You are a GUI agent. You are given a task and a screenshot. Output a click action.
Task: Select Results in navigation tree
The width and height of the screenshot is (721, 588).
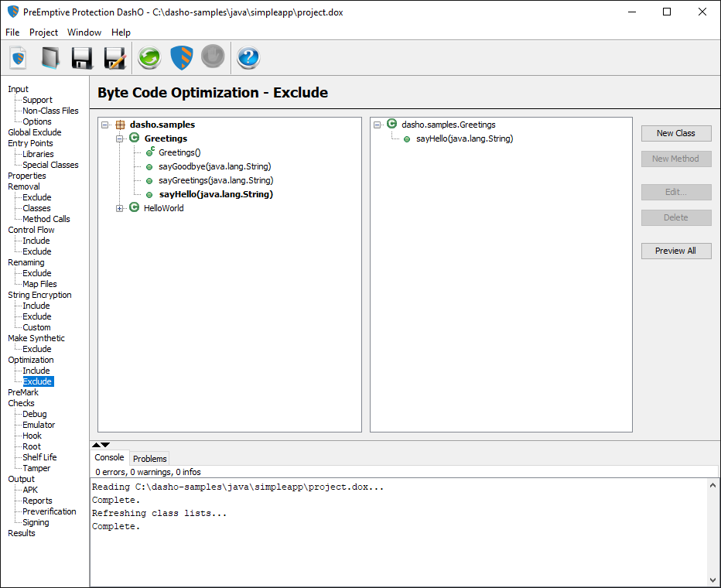click(22, 533)
